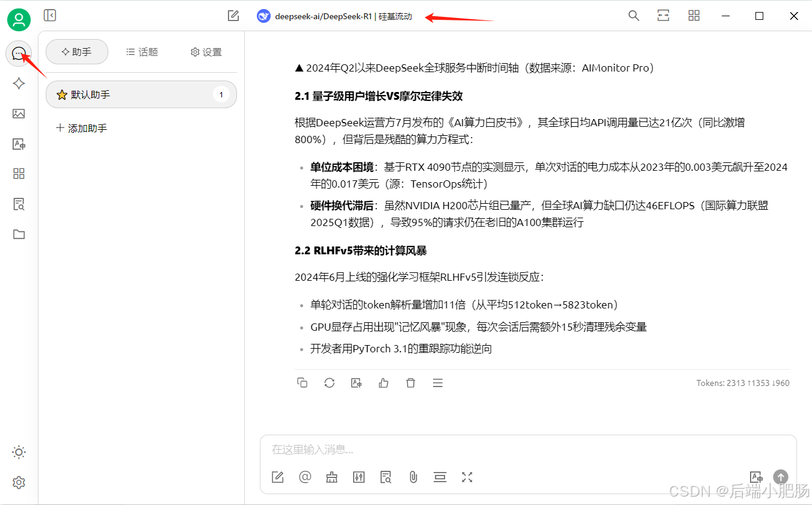The image size is (812, 505).
Task: Open message search in top bar
Action: point(634,16)
